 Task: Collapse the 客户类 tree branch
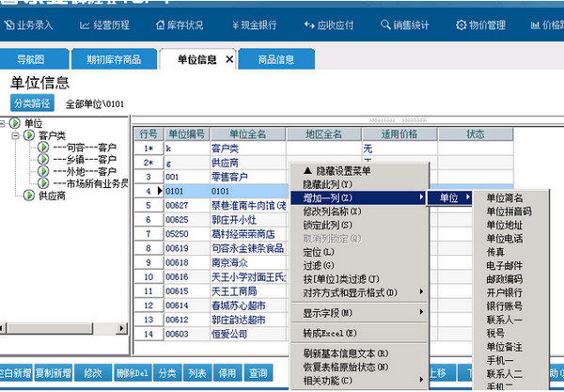pyautogui.click(x=17, y=135)
